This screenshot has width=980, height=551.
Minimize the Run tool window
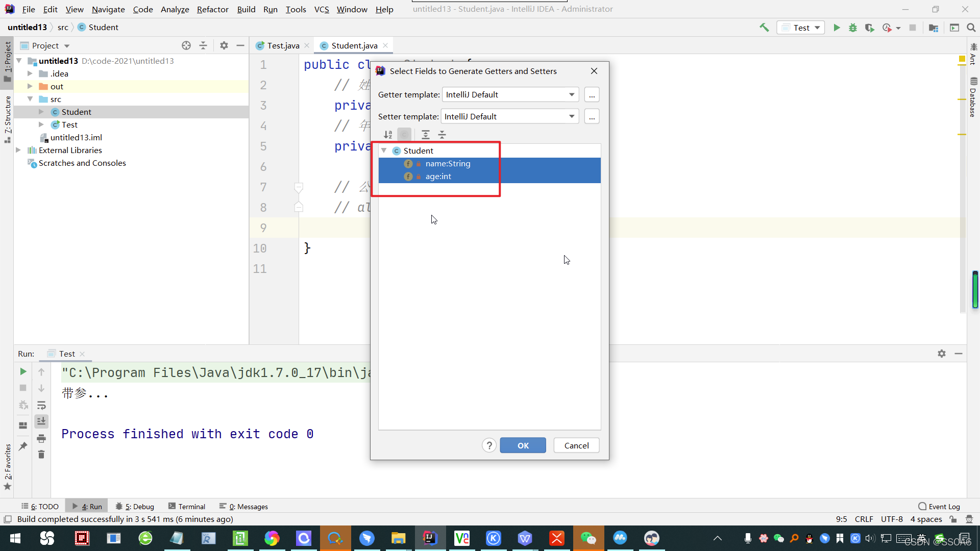tap(959, 354)
